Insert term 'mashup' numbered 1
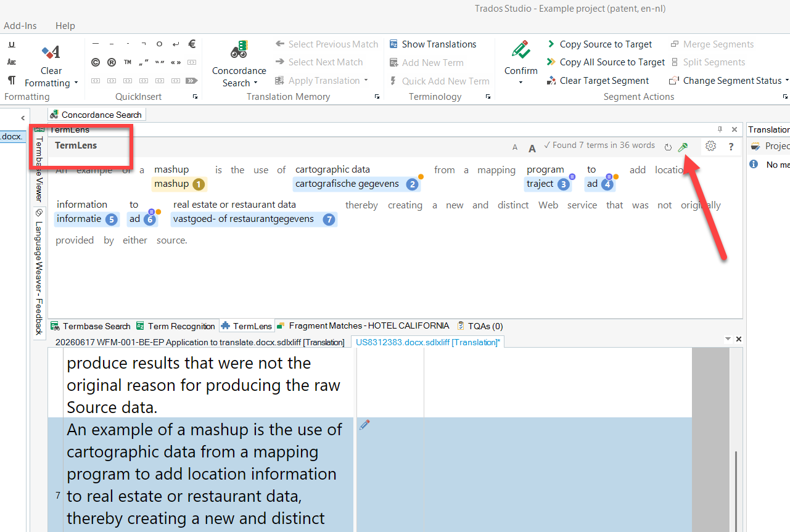 (x=179, y=184)
